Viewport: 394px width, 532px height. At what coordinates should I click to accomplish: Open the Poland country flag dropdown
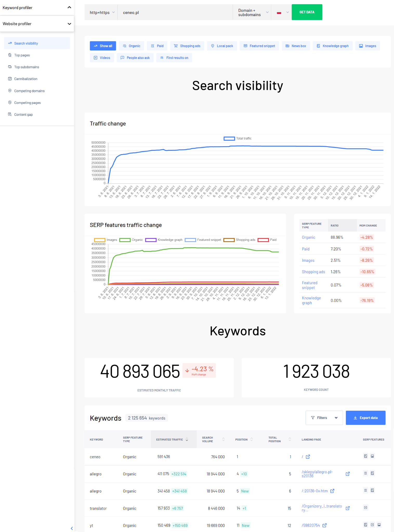coord(282,12)
